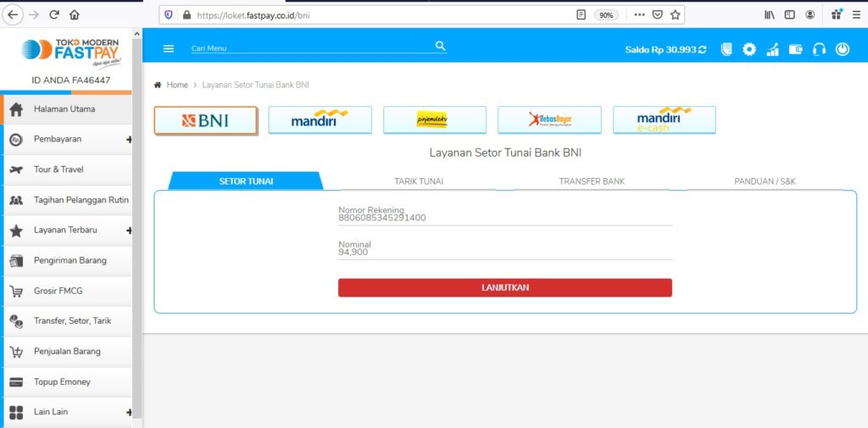Select the Mandiri bank tile
Screen dimensions: 868x428
tap(320, 120)
